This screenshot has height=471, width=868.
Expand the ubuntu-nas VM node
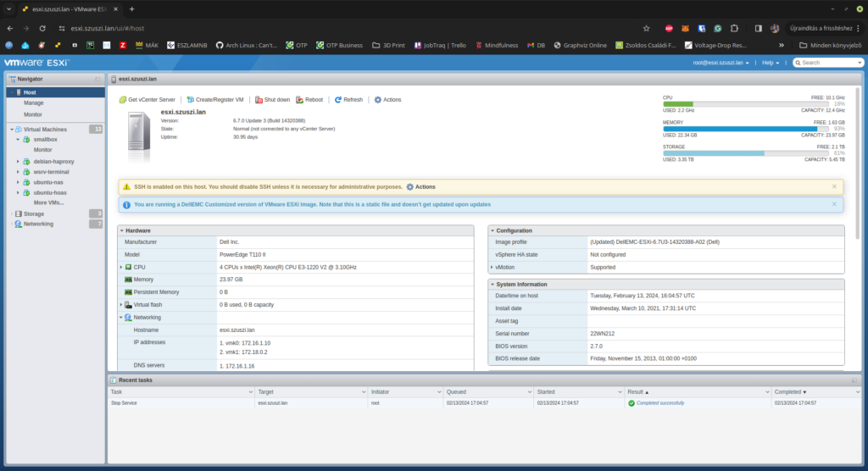point(18,182)
